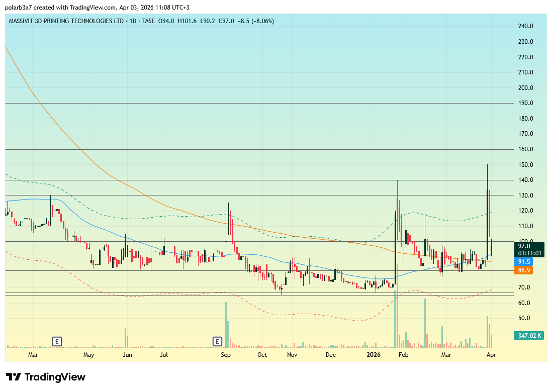Click the 110.0 price axis label
Screen dimensions: 552x392
(x=525, y=226)
